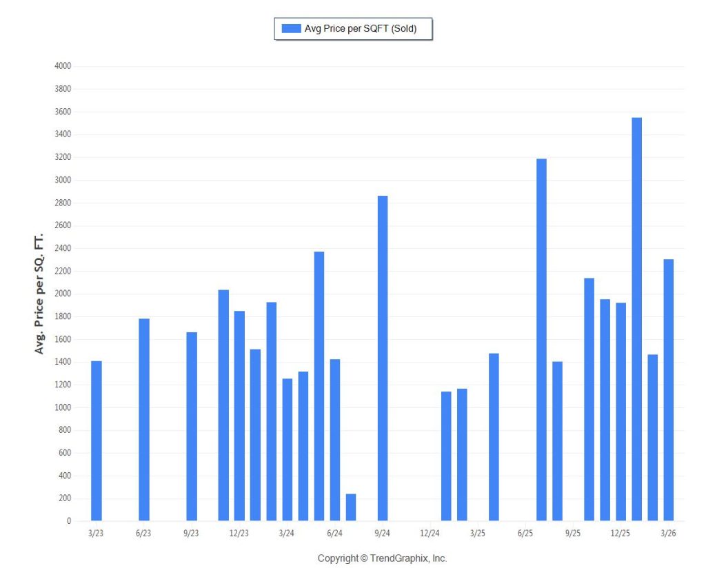The height and width of the screenshot is (588, 706).
Task: Select the bar above the 12/23 label
Action: pyautogui.click(x=239, y=416)
